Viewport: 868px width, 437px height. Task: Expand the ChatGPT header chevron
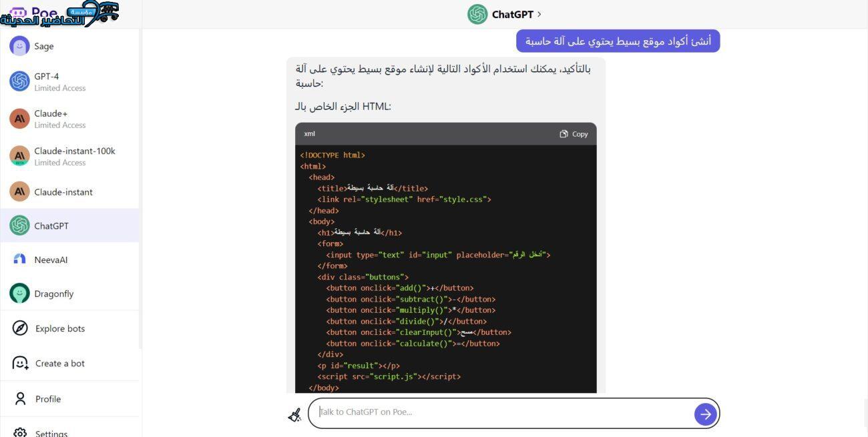tap(539, 14)
